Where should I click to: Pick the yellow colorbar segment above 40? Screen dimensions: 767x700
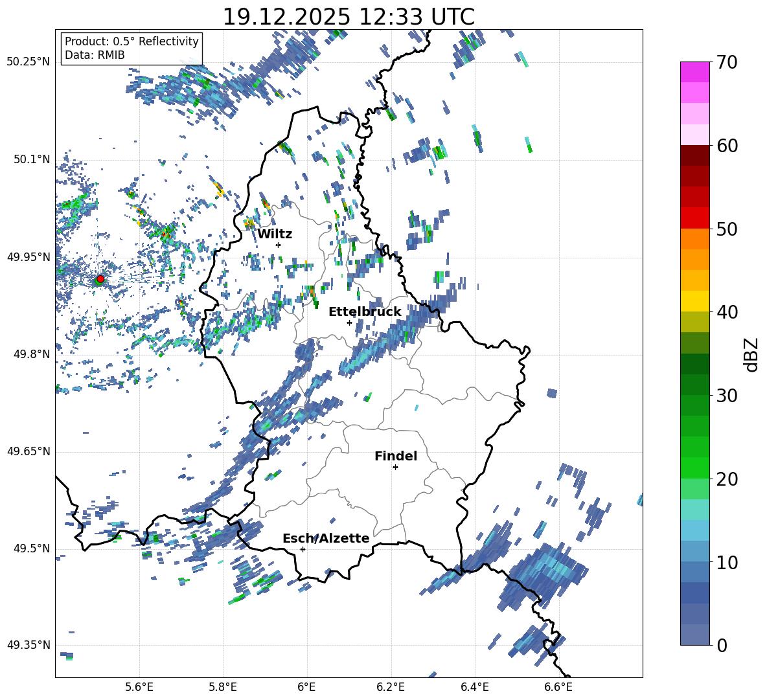pos(695,300)
